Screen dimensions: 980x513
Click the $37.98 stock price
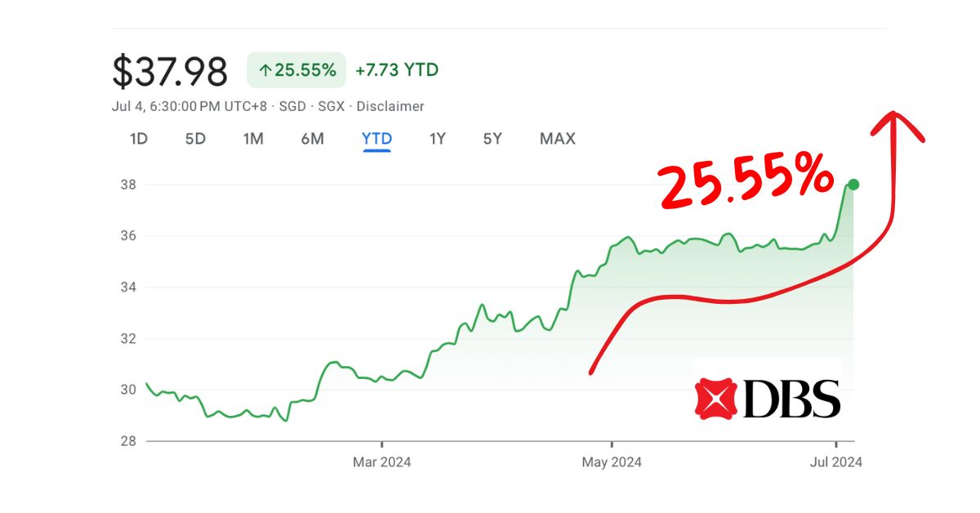[x=169, y=71]
